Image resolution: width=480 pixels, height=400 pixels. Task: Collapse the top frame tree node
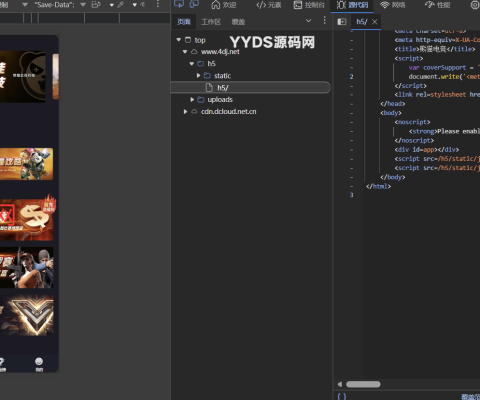179,40
